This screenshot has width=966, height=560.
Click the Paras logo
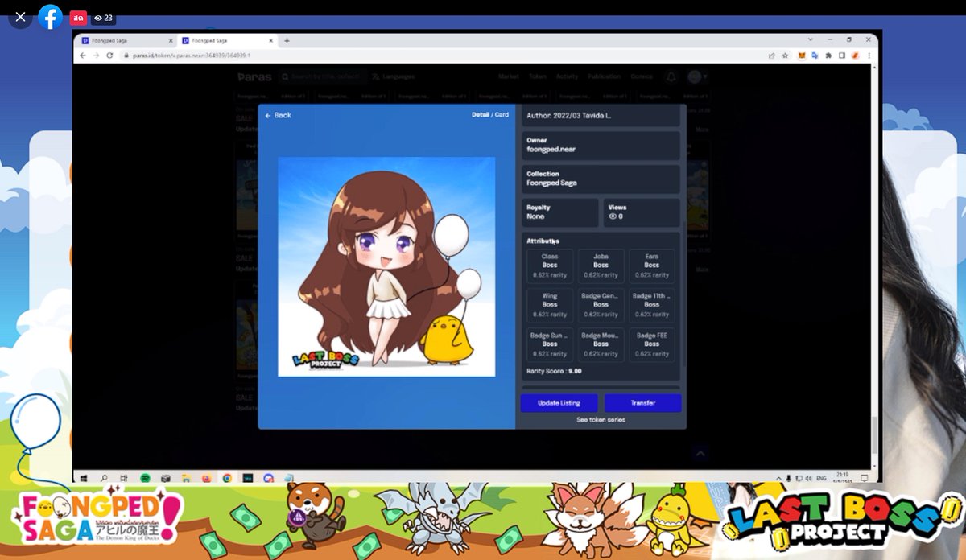tap(254, 76)
